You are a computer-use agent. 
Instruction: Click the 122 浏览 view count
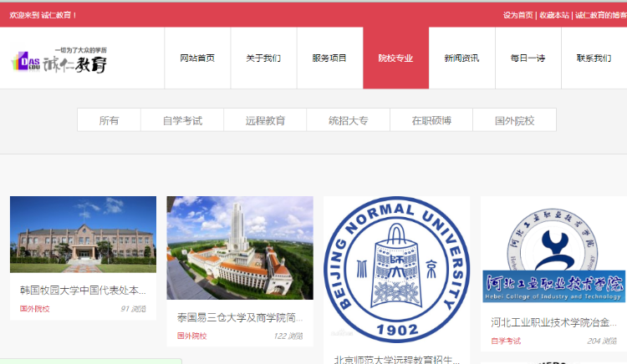click(x=288, y=336)
